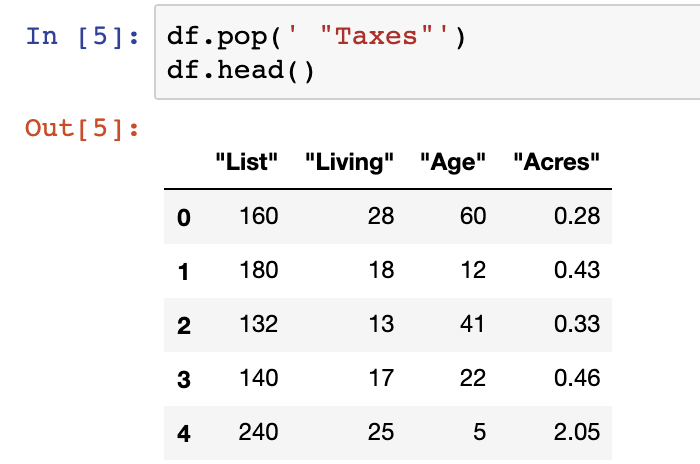This screenshot has height=464, width=700.
Task: Click the Acres value 2.05
Action: pyautogui.click(x=577, y=432)
